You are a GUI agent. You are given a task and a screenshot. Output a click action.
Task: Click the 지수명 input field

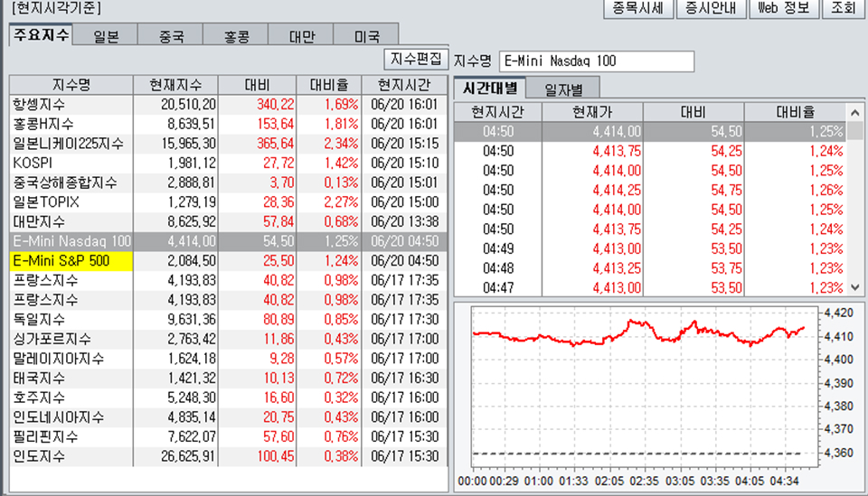tap(596, 61)
